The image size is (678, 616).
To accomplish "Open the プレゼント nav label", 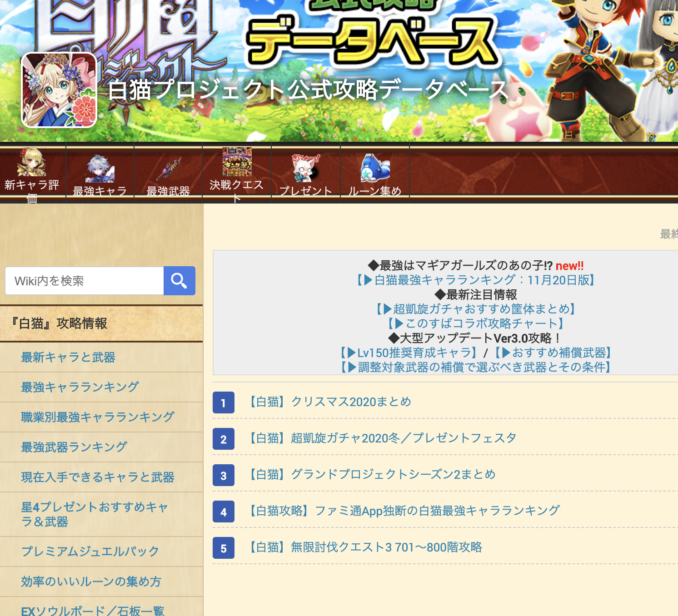I will click(x=306, y=191).
